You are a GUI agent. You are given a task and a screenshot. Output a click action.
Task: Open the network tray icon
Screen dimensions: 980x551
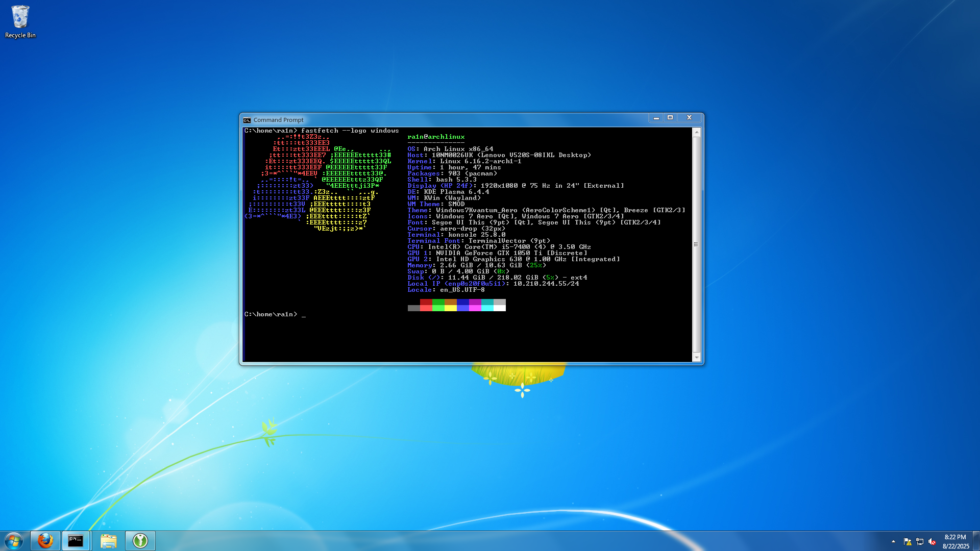(920, 542)
